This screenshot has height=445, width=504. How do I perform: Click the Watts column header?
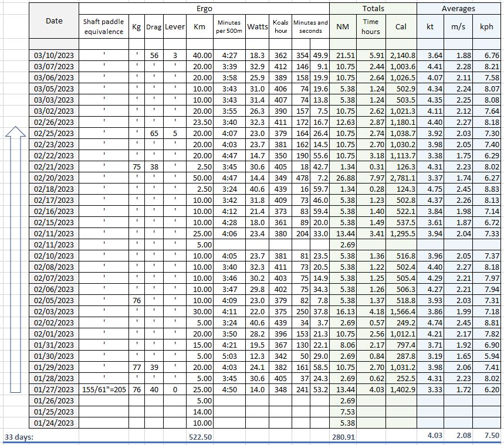pyautogui.click(x=257, y=26)
